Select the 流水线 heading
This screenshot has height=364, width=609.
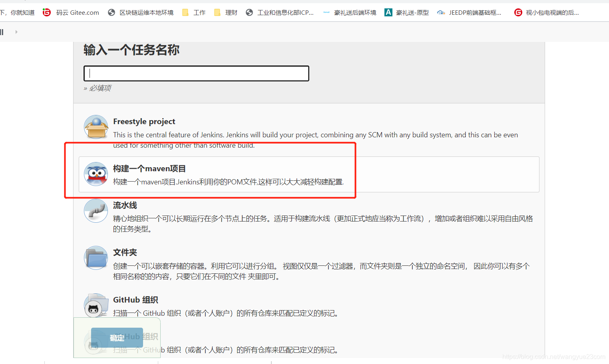(x=125, y=205)
